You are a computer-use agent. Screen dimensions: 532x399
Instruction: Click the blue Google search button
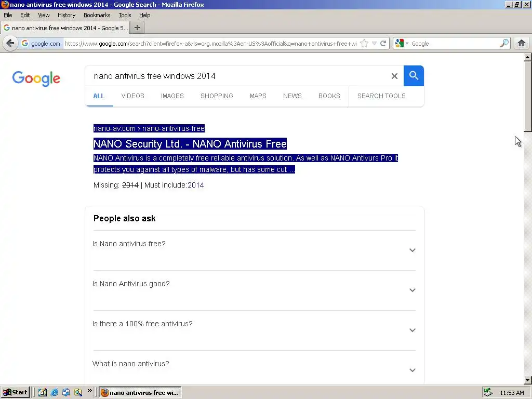(x=414, y=76)
